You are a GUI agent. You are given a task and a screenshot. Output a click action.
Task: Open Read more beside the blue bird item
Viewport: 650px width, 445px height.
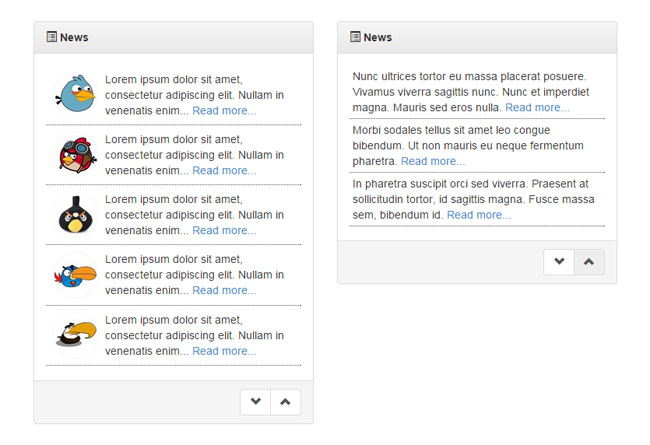point(224,111)
